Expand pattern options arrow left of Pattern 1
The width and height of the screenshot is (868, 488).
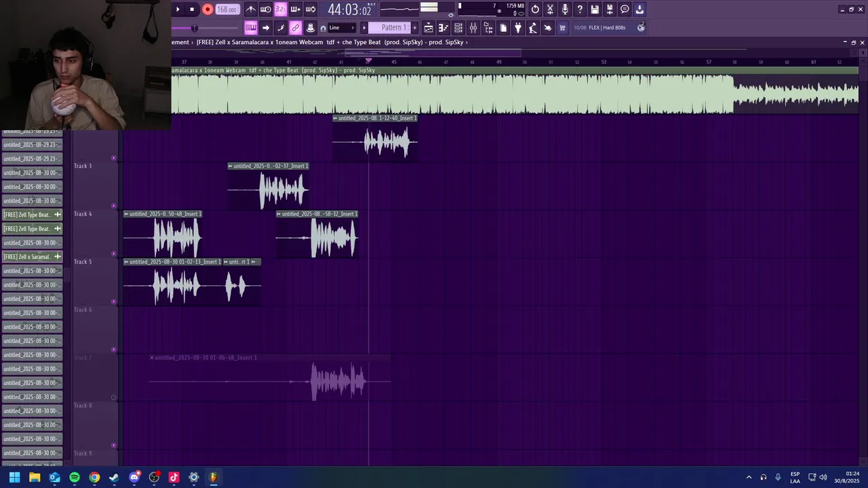(x=364, y=28)
